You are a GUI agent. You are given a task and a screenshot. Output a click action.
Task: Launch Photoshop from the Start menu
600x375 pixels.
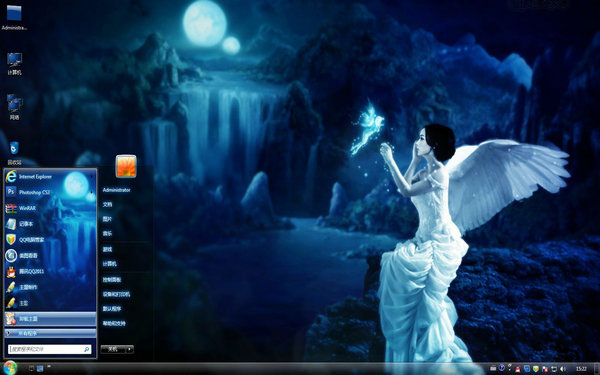(x=50, y=192)
